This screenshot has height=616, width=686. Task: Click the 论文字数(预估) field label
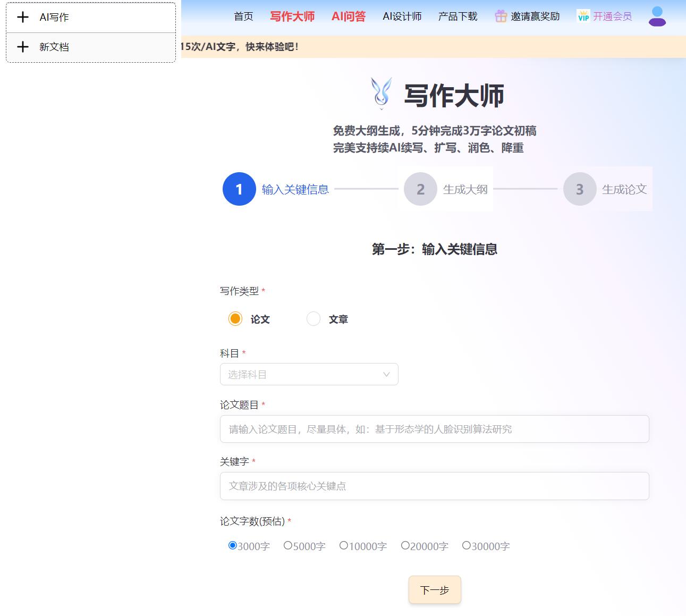tap(252, 521)
